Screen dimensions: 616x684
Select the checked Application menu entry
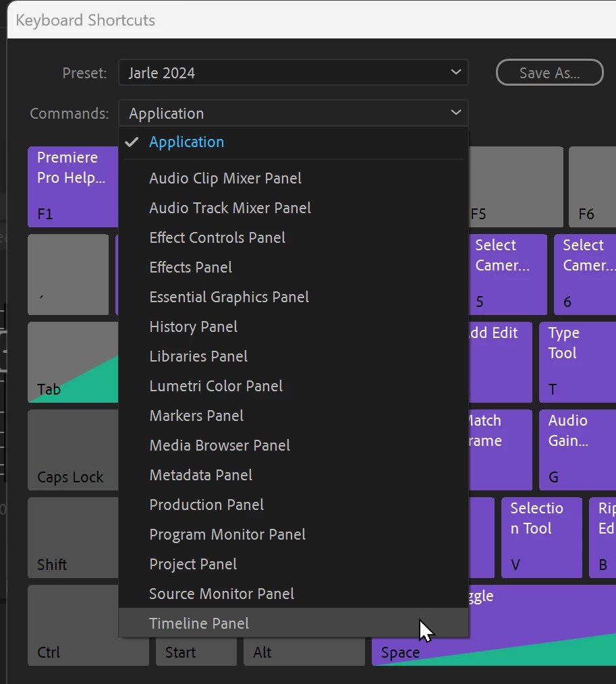click(x=293, y=142)
